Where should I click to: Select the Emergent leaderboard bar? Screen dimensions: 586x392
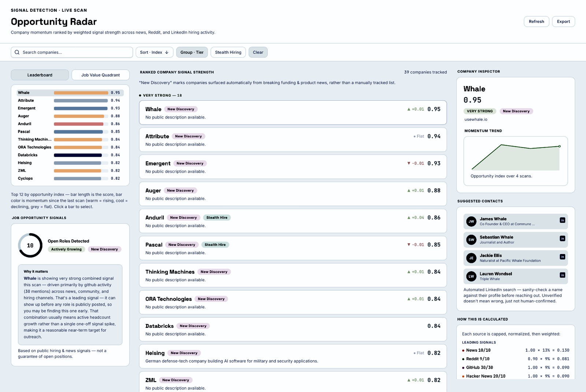coord(70,108)
